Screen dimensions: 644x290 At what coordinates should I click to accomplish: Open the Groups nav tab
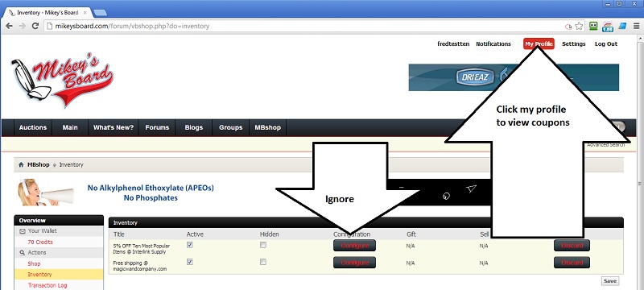point(230,127)
